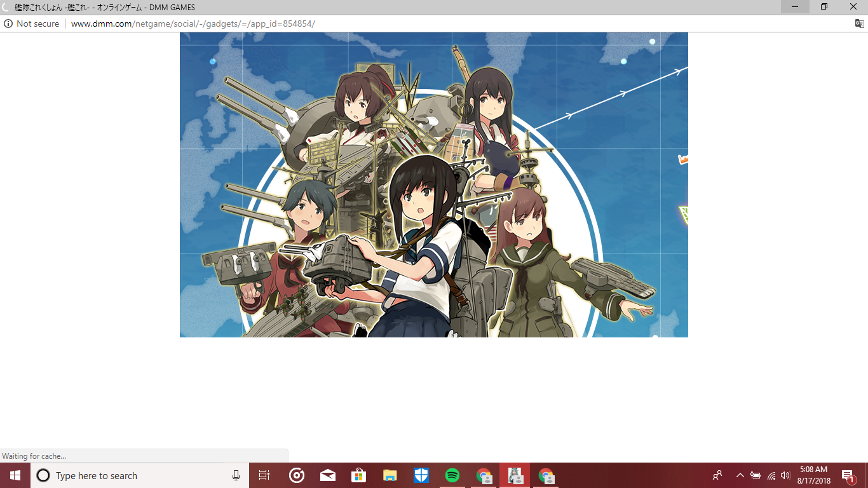This screenshot has width=868, height=488.
Task: Click the Windows Start button
Action: click(x=15, y=475)
